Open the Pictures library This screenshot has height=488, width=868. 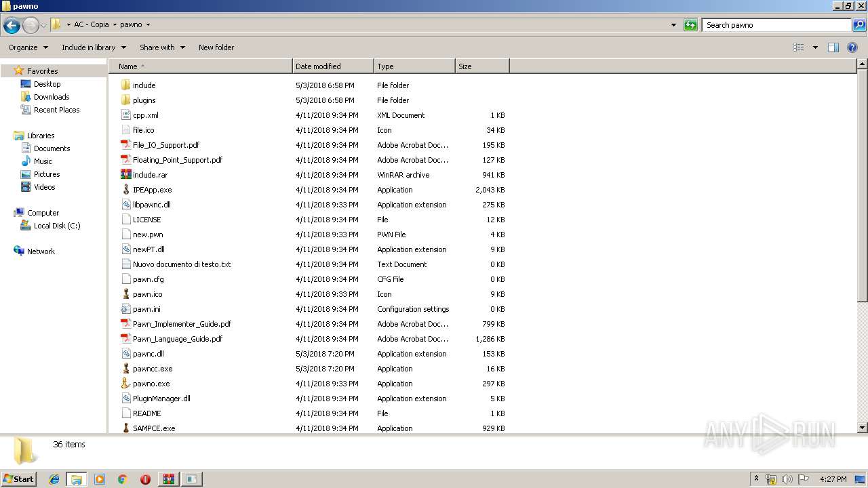[47, 174]
